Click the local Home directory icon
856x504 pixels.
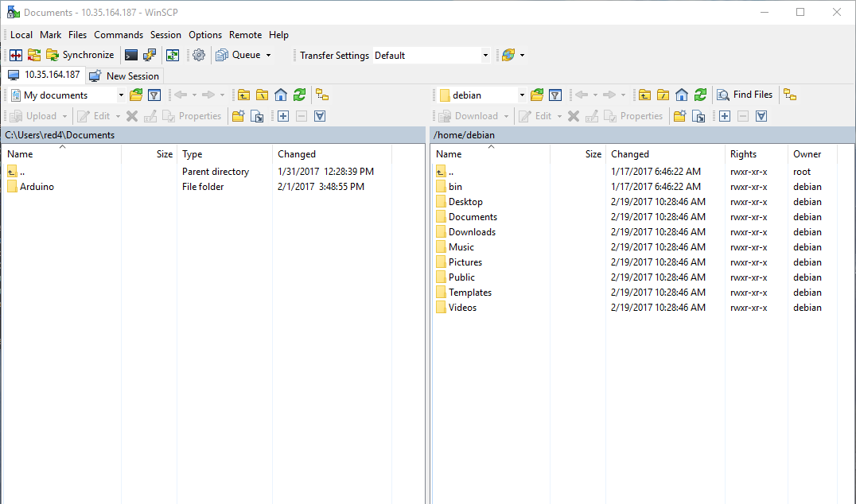pos(281,95)
